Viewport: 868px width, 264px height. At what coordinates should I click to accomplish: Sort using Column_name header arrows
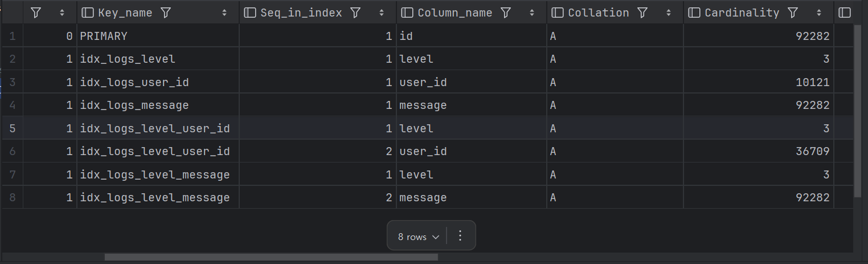point(532,13)
